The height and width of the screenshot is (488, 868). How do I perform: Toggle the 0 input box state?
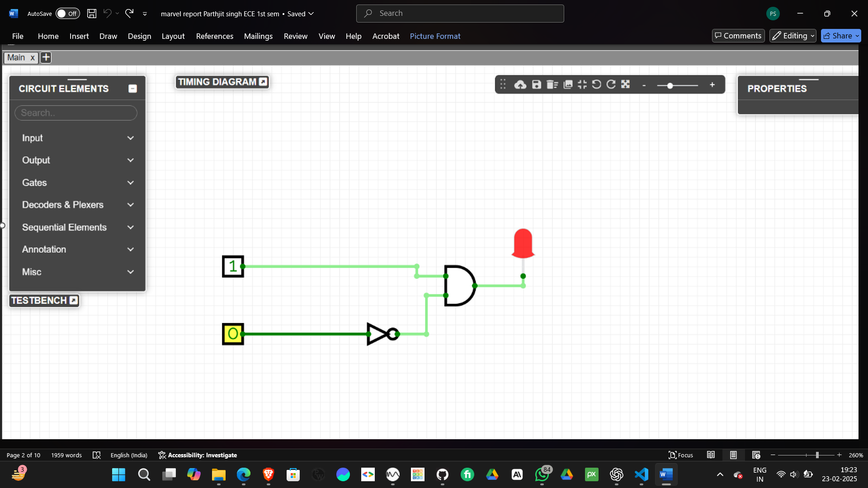(x=233, y=334)
